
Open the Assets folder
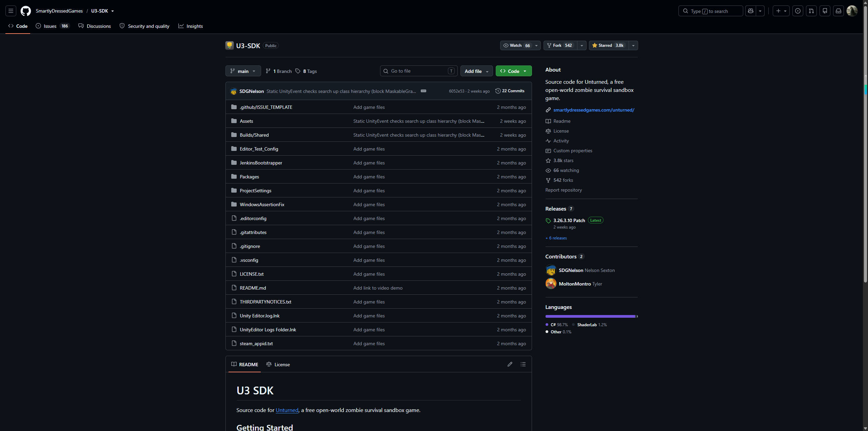point(246,121)
